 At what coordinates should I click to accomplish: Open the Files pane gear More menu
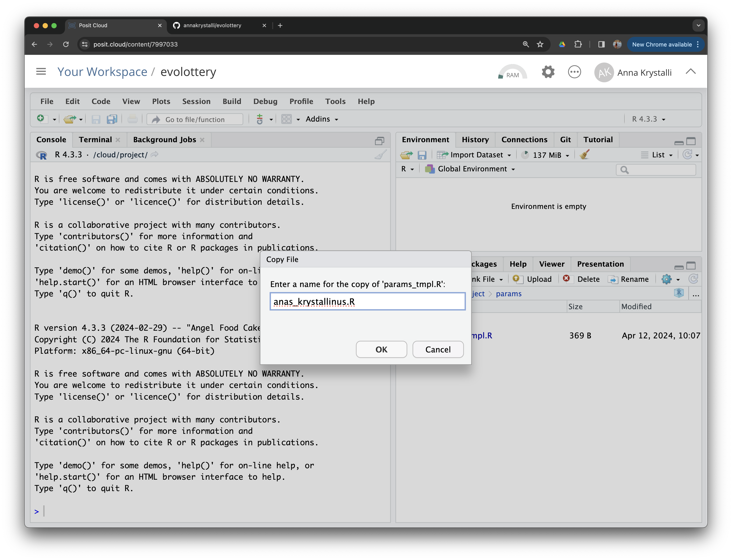point(671,279)
